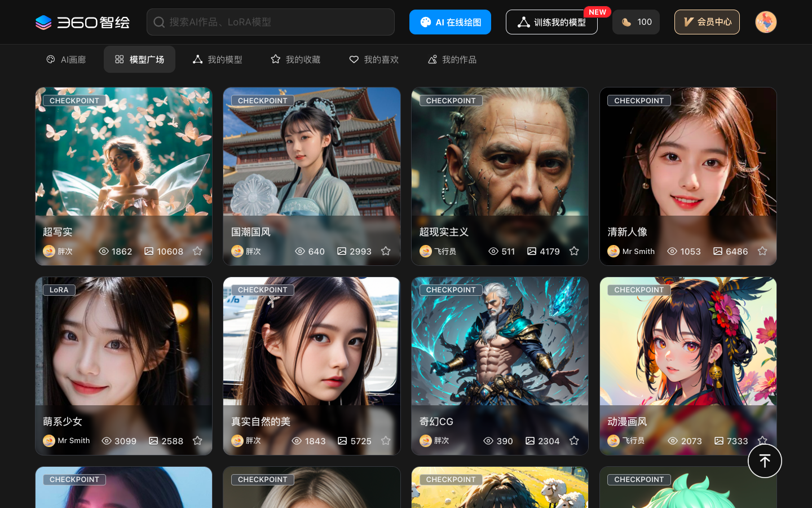Viewport: 812px width, 508px height.
Task: Favorite the 真实自然的美 model star
Action: (386, 440)
